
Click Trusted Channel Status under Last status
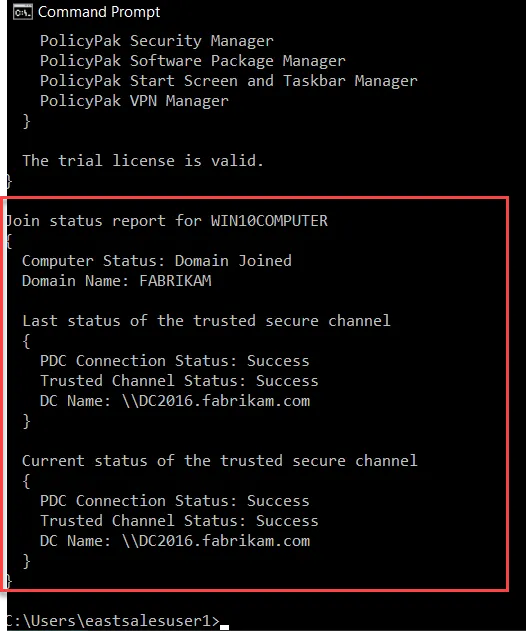pos(179,381)
